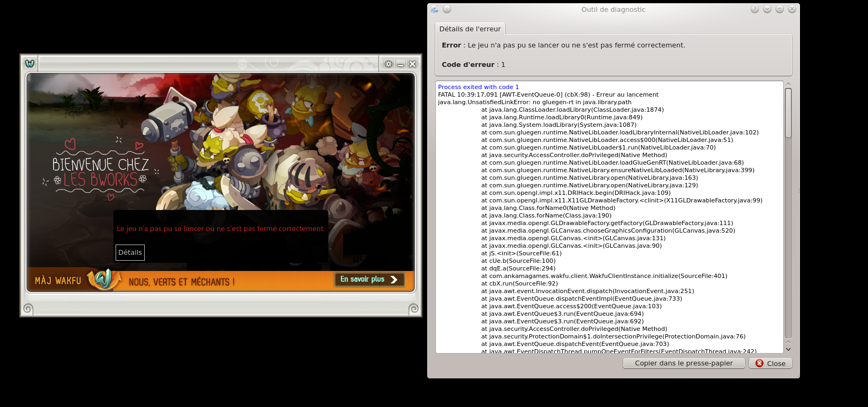Click the Wakfu W emblem in the MÀJ banner
The width and height of the screenshot is (868, 407).
click(104, 279)
